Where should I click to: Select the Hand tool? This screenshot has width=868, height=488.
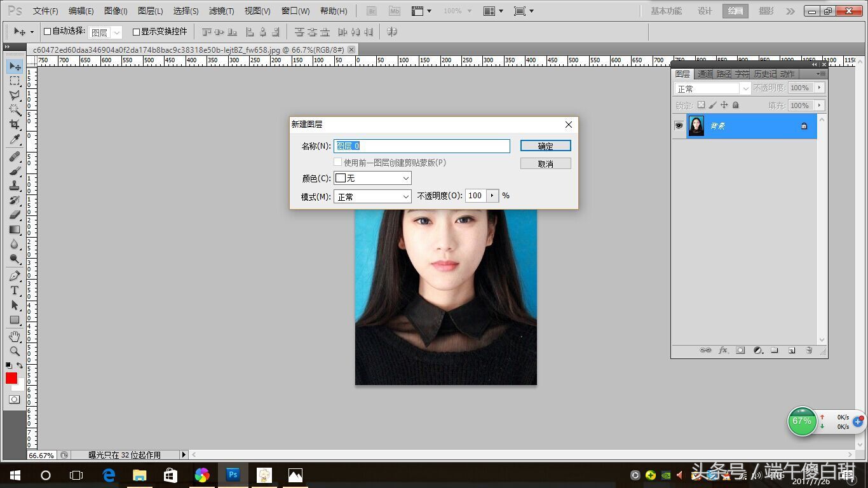(x=14, y=336)
